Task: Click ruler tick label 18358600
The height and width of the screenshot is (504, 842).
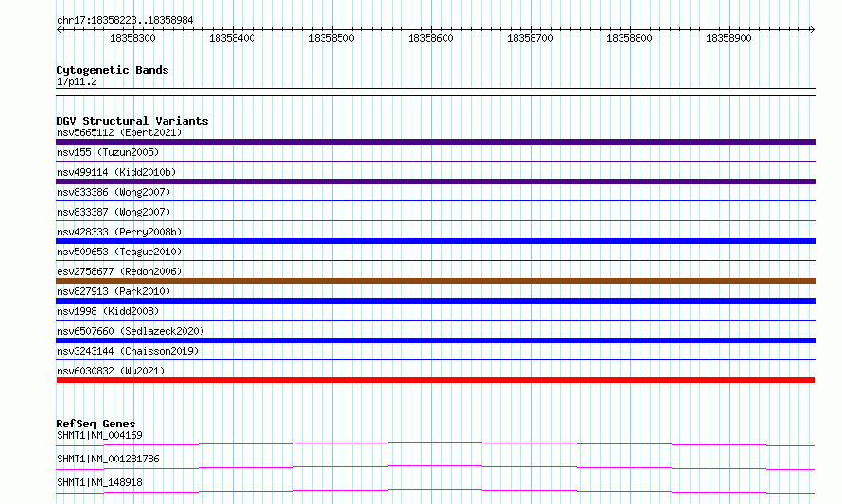Action: tap(430, 38)
